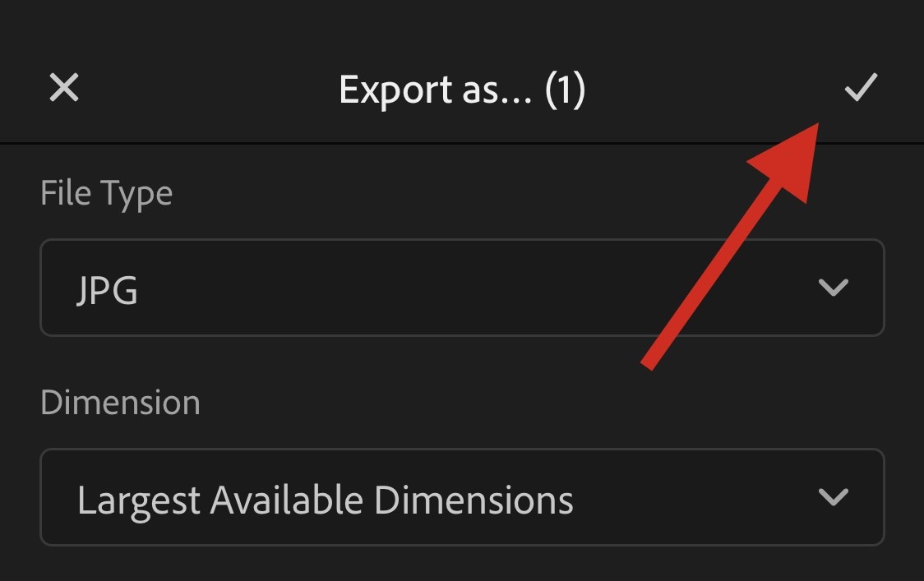This screenshot has width=924, height=581.
Task: Start exporting with the top-right checkmark
Action: [x=861, y=87]
